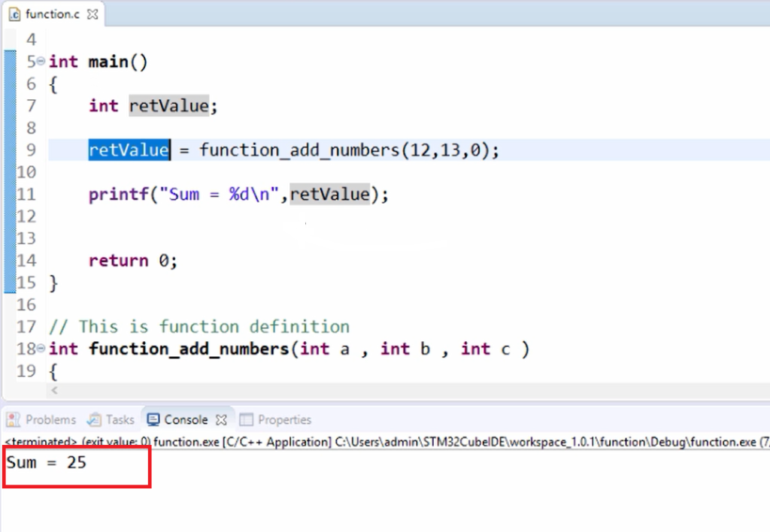Viewport: 770px width, 532px height.
Task: Click the terminated process path line in console
Action: (387, 442)
